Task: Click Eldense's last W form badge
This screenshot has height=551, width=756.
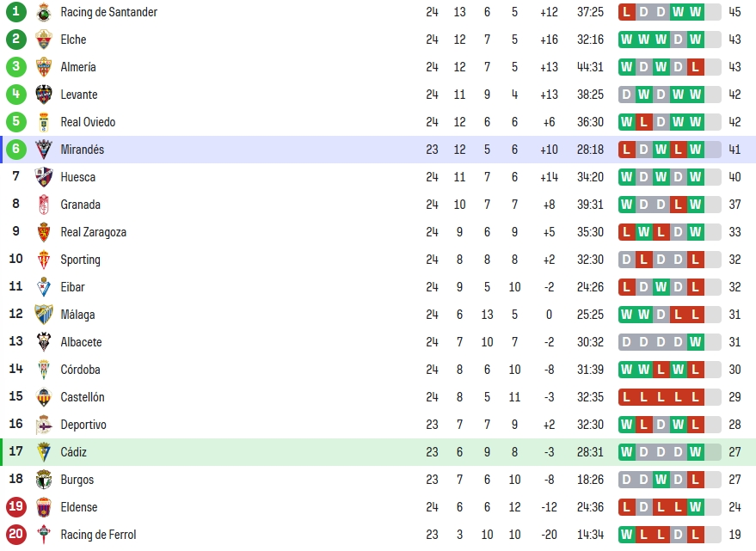Action: 695,506
